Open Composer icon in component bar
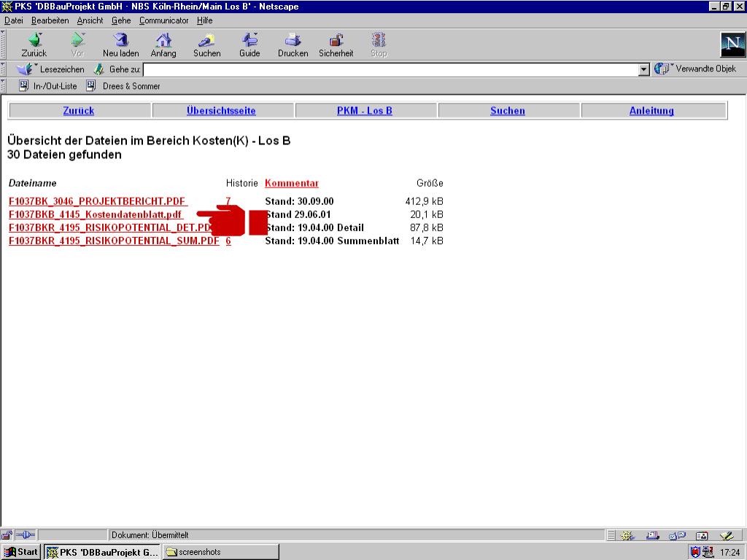The width and height of the screenshot is (747, 560). tap(727, 536)
